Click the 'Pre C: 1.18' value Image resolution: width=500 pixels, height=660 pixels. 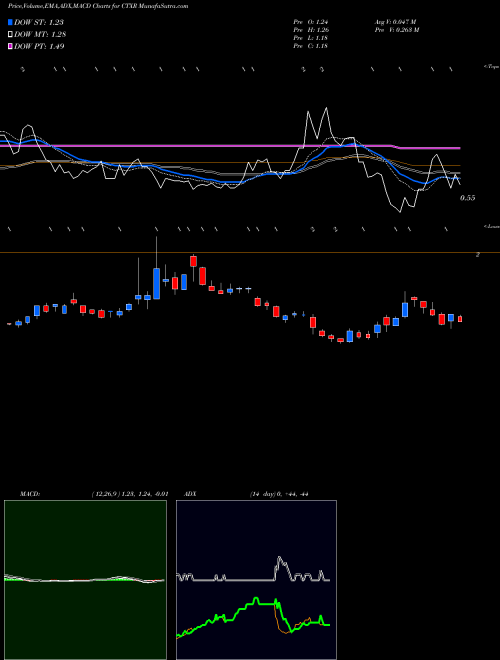[x=311, y=46]
